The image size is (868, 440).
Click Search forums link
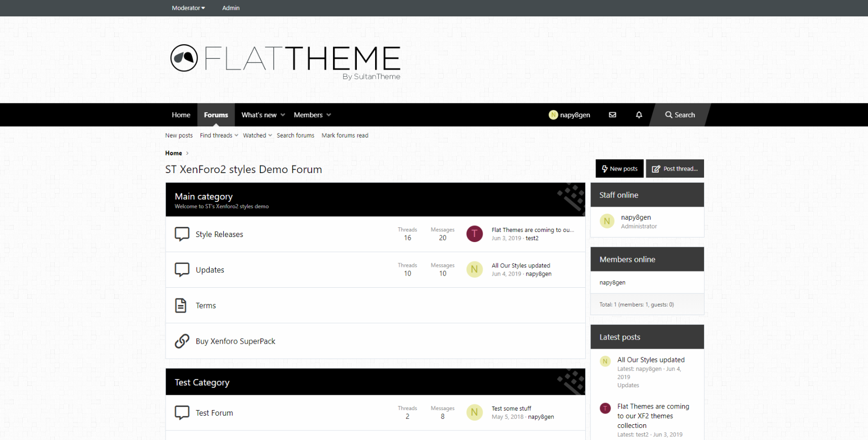click(295, 136)
